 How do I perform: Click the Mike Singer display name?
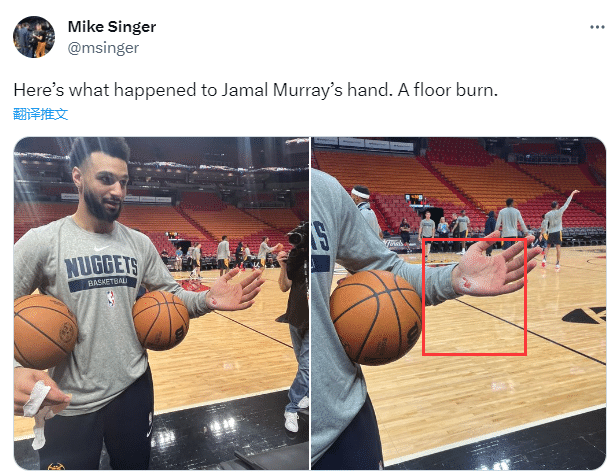click(x=112, y=27)
